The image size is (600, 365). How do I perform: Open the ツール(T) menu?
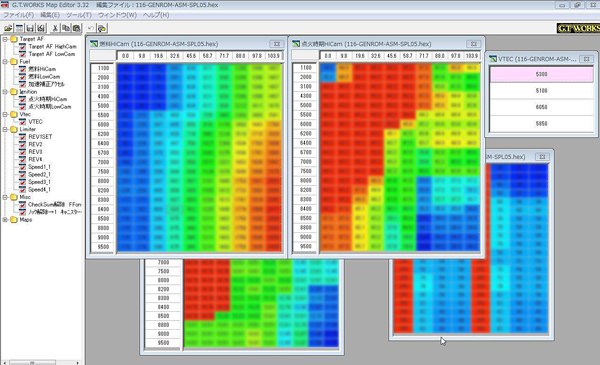[x=79, y=15]
